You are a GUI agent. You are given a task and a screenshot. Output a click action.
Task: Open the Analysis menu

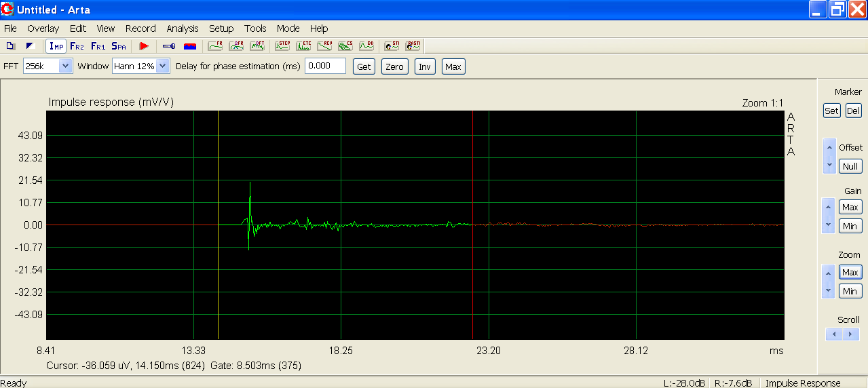tap(183, 28)
